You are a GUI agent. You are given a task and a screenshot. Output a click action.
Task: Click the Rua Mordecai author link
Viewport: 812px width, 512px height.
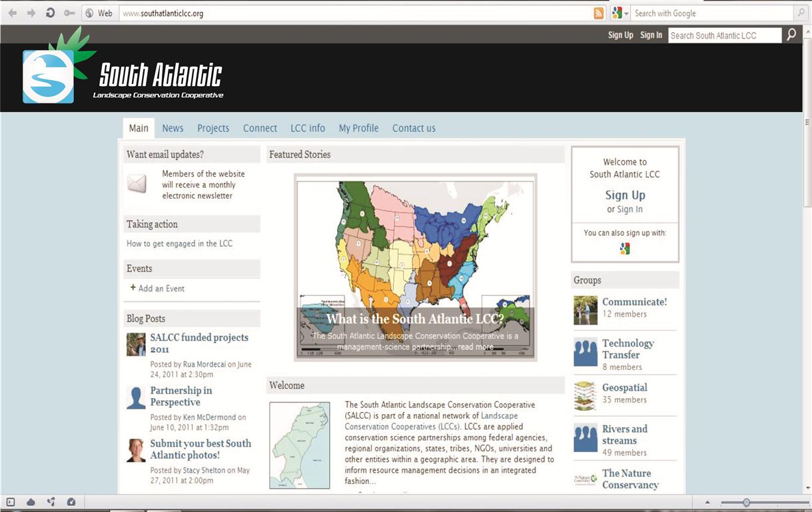coord(204,365)
